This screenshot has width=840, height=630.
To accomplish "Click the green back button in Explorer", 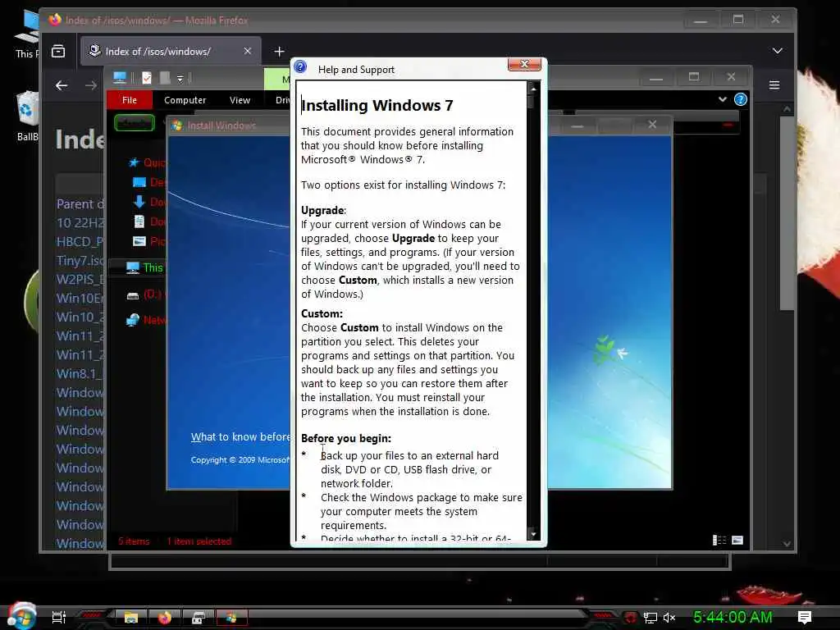I will click(x=135, y=123).
